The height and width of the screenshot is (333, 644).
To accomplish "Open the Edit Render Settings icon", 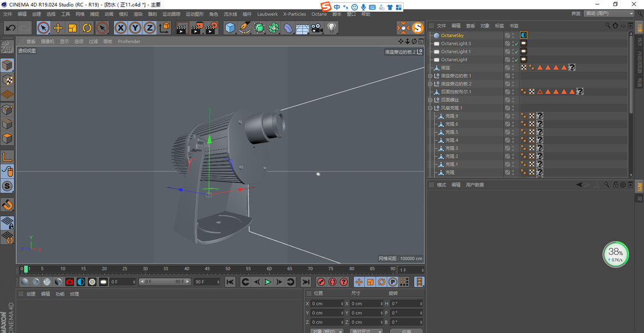I will coord(211,28).
